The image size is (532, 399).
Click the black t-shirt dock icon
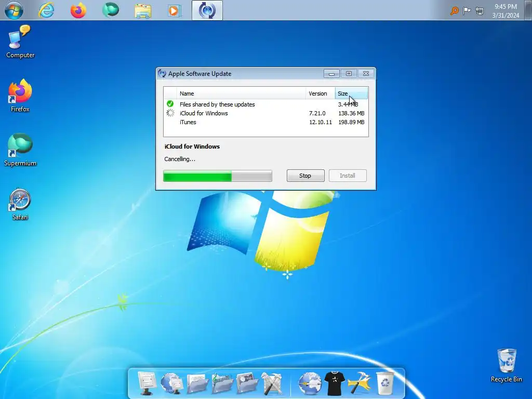[335, 383]
